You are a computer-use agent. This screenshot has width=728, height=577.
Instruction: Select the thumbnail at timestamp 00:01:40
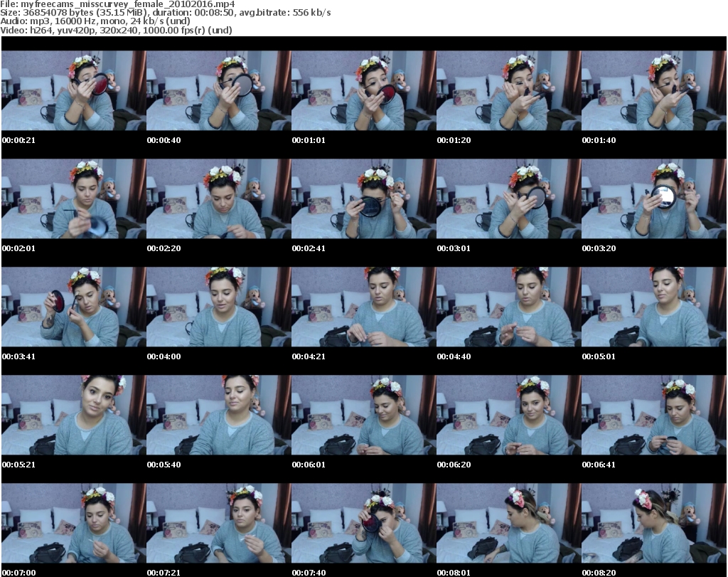[654, 90]
